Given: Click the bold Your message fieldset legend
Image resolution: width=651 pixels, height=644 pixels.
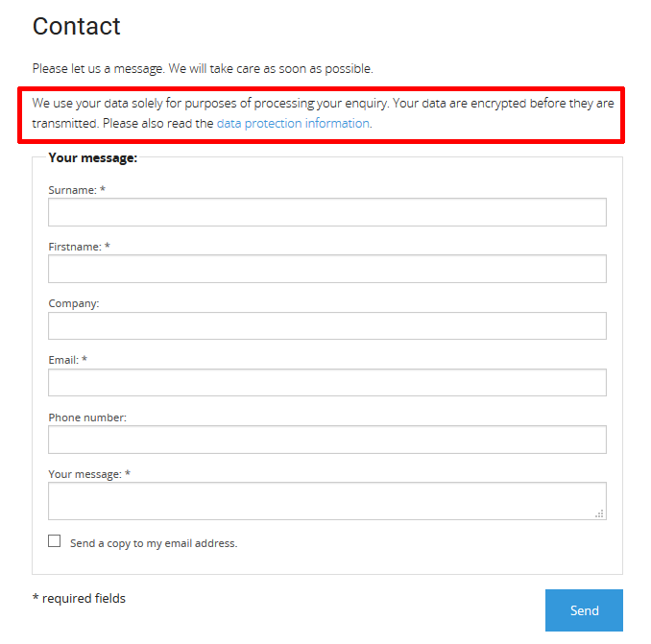Looking at the screenshot, I should [x=92, y=157].
